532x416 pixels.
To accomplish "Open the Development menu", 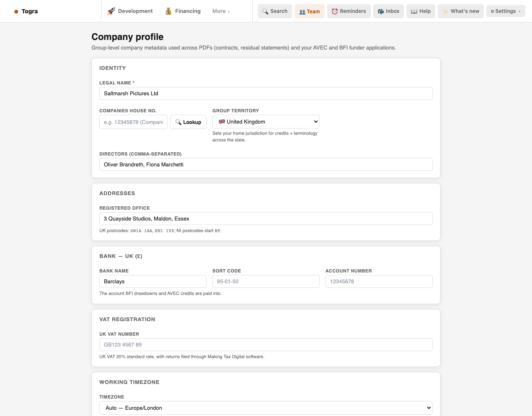I will 130,11.
